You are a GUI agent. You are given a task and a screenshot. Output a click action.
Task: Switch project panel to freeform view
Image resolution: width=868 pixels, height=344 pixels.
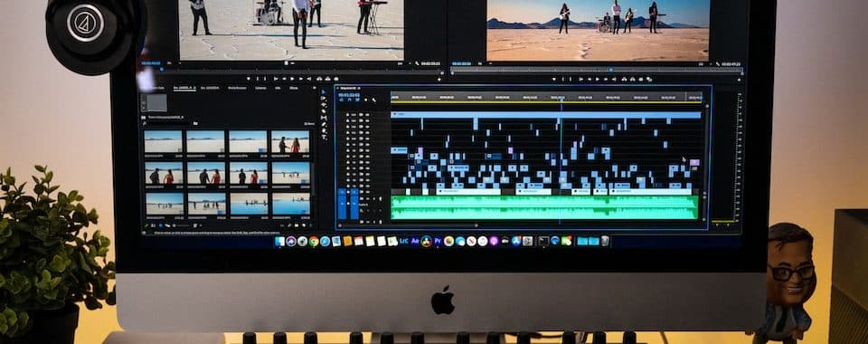[168, 225]
